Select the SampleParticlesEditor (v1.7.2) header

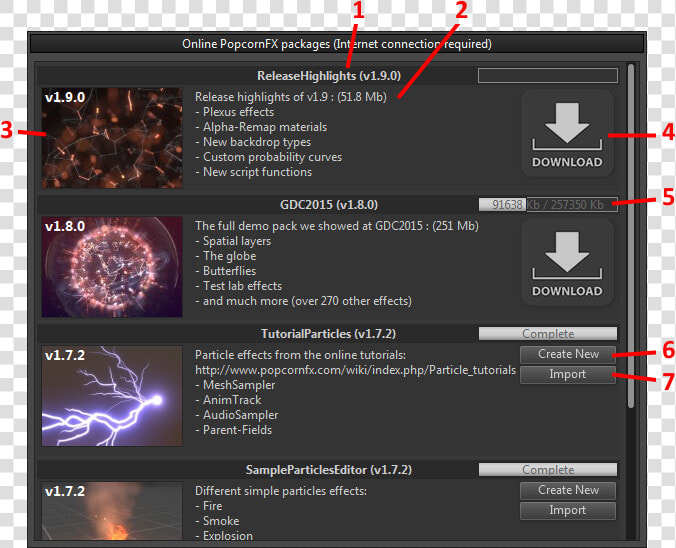329,470
